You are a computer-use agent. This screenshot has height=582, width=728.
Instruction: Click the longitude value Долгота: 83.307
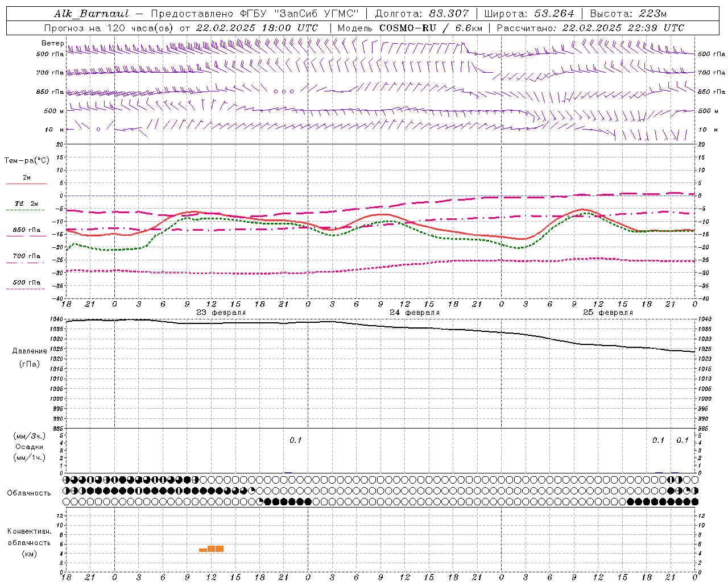(x=422, y=14)
